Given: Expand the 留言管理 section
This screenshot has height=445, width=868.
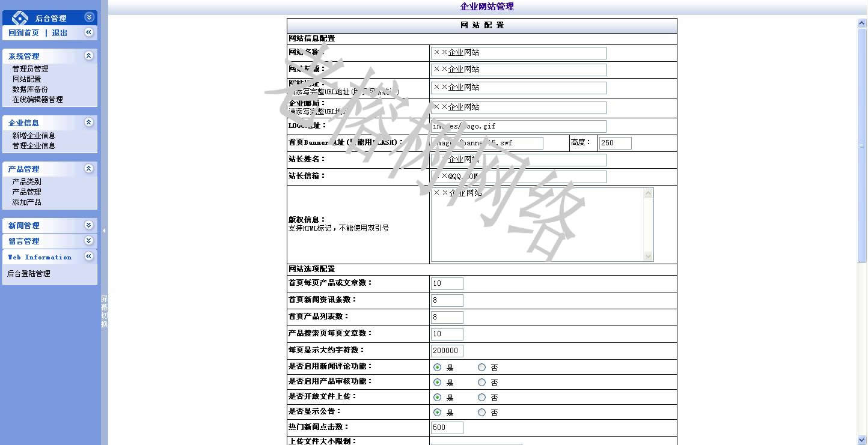Looking at the screenshot, I should tap(89, 241).
